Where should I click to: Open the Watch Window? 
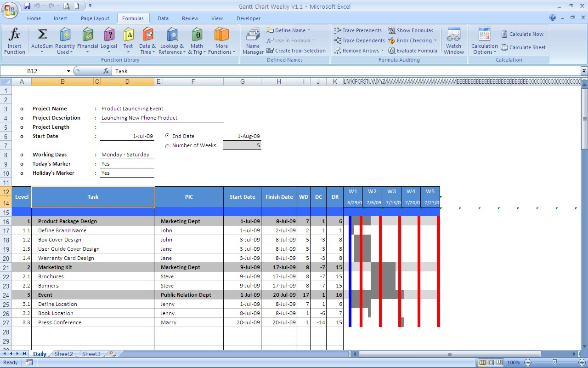[453, 40]
